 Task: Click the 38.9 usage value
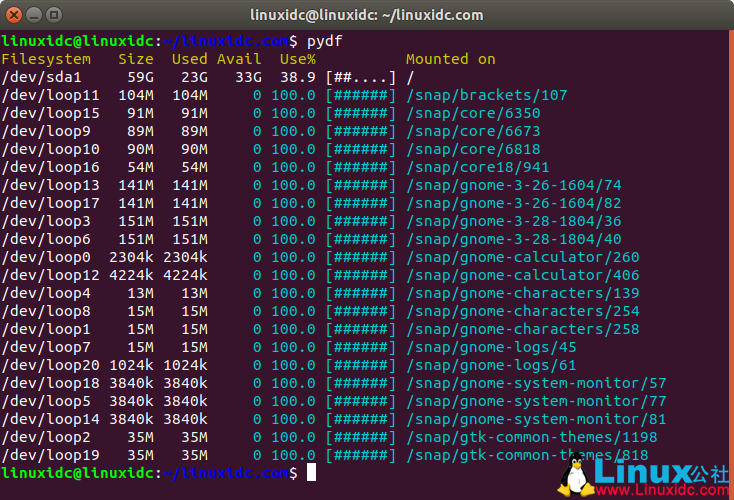[298, 77]
